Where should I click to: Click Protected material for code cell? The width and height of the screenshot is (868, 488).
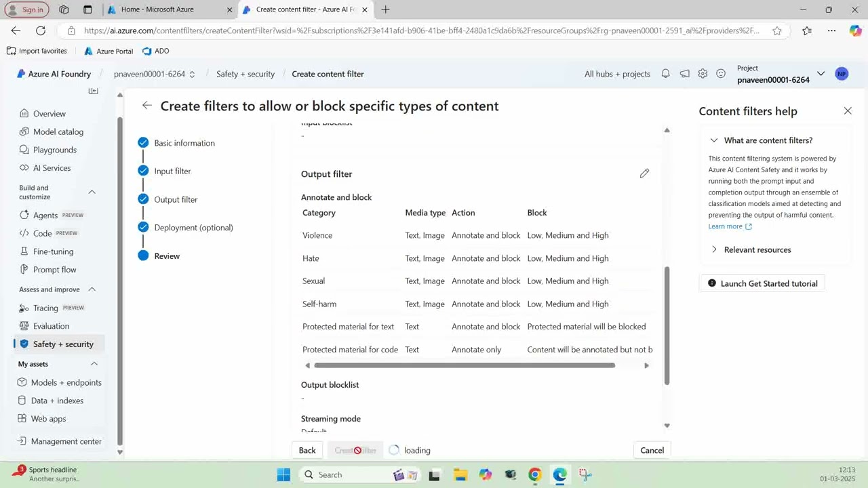[x=350, y=350]
